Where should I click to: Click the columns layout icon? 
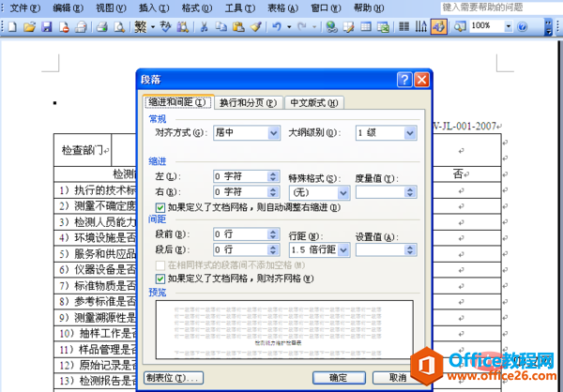tap(403, 27)
